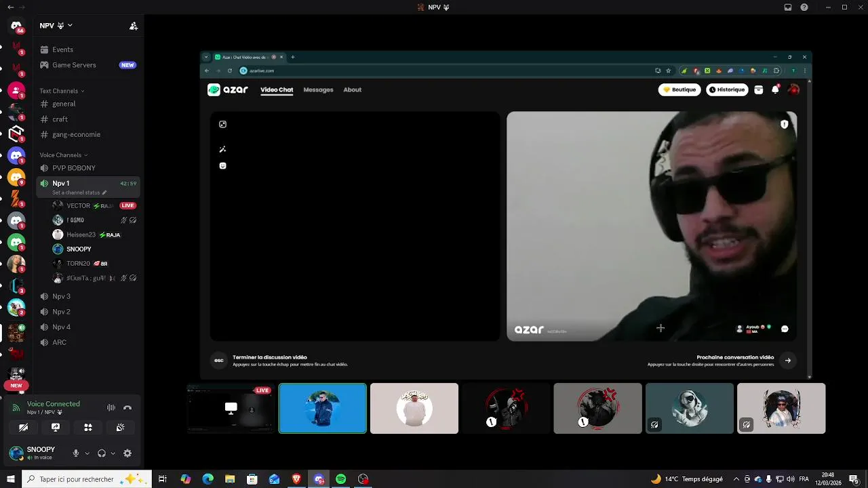
Task: Click next conversation arrow in Azar stream
Action: tap(788, 361)
